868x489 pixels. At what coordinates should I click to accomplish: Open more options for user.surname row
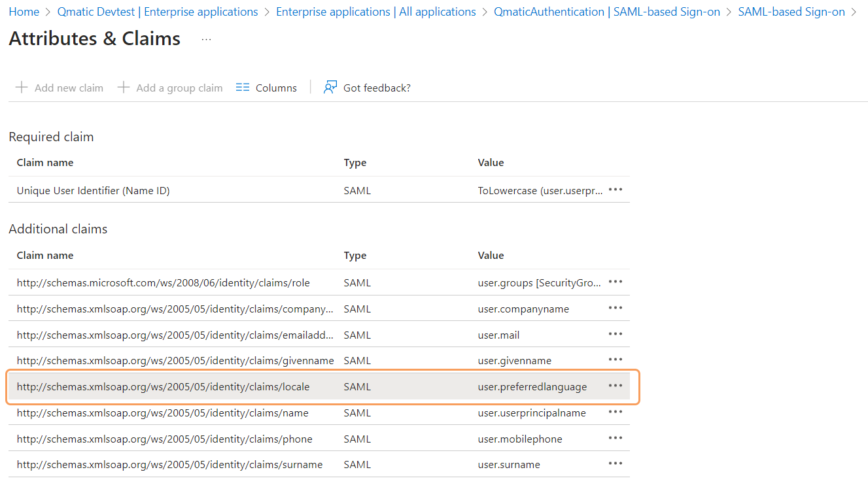coord(615,464)
